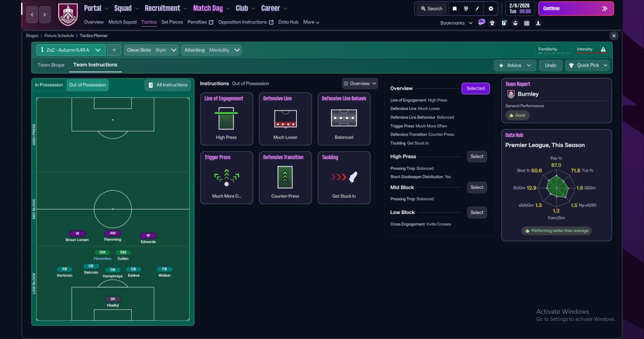
Task: Expand the Bookmarks dropdown
Action: click(x=456, y=23)
